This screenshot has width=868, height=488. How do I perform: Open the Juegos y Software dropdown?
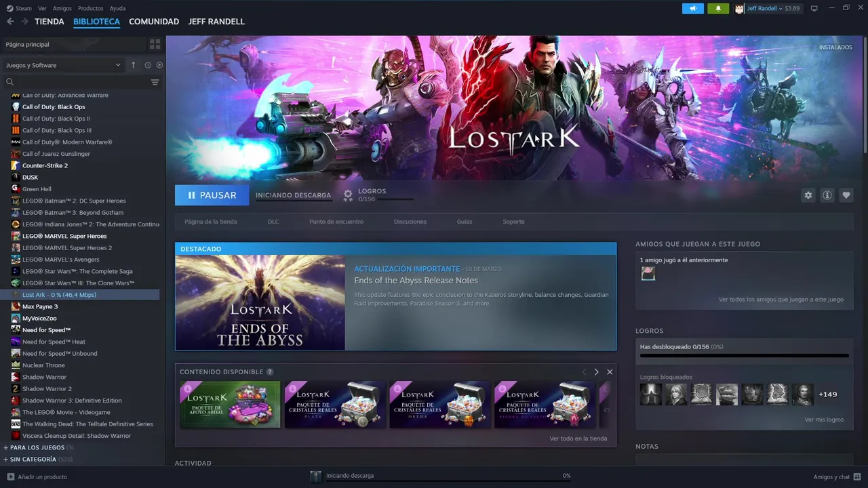tap(63, 65)
